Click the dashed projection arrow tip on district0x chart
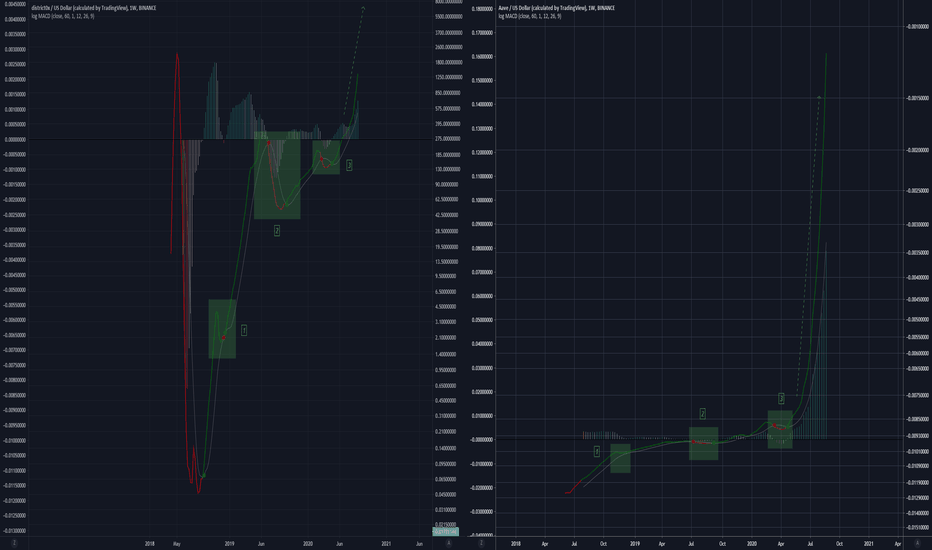This screenshot has width=932, height=550. pyautogui.click(x=363, y=8)
